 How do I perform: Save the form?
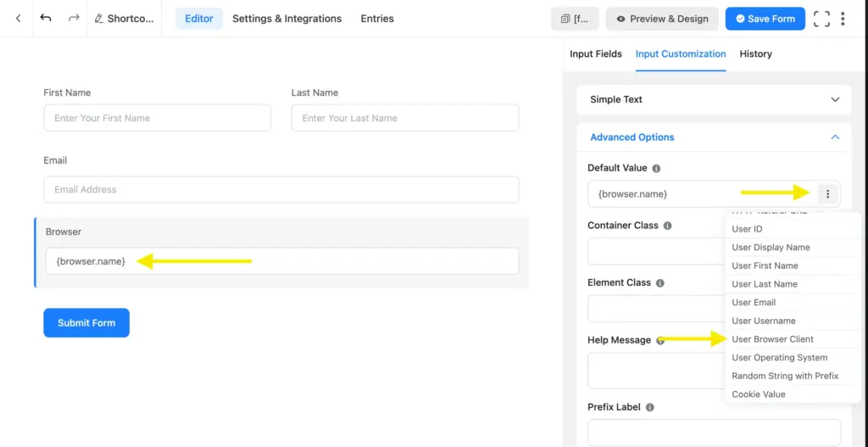click(x=765, y=19)
